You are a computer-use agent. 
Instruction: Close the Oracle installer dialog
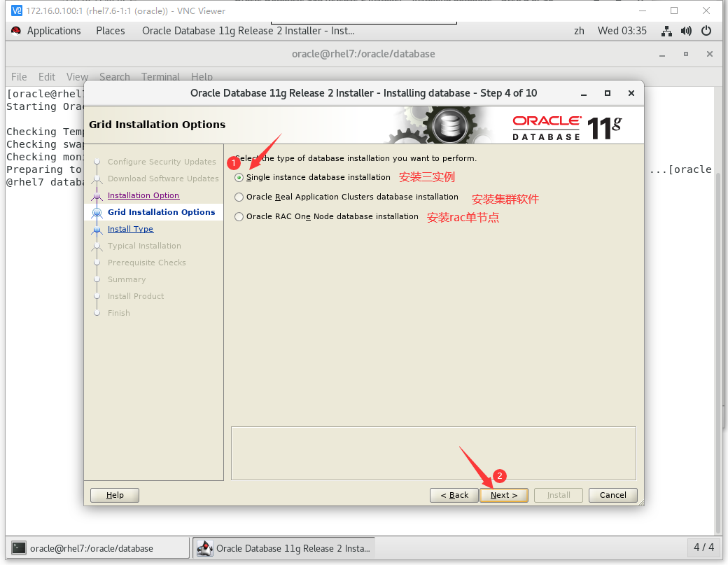[631, 93]
